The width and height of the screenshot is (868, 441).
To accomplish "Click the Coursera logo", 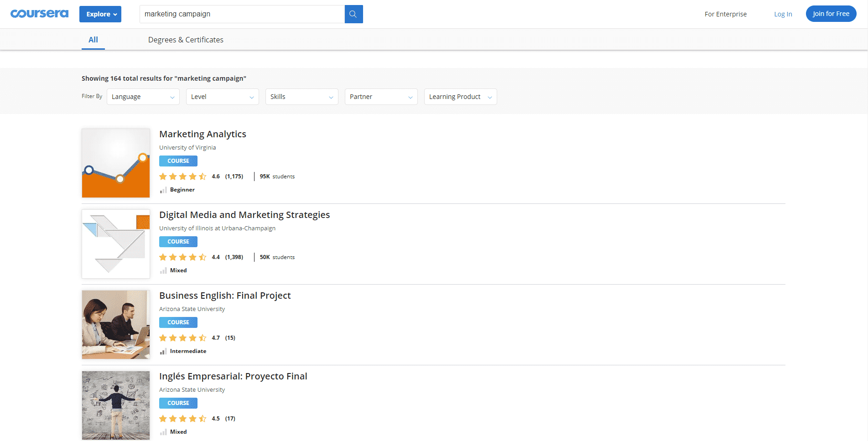I will pos(39,14).
